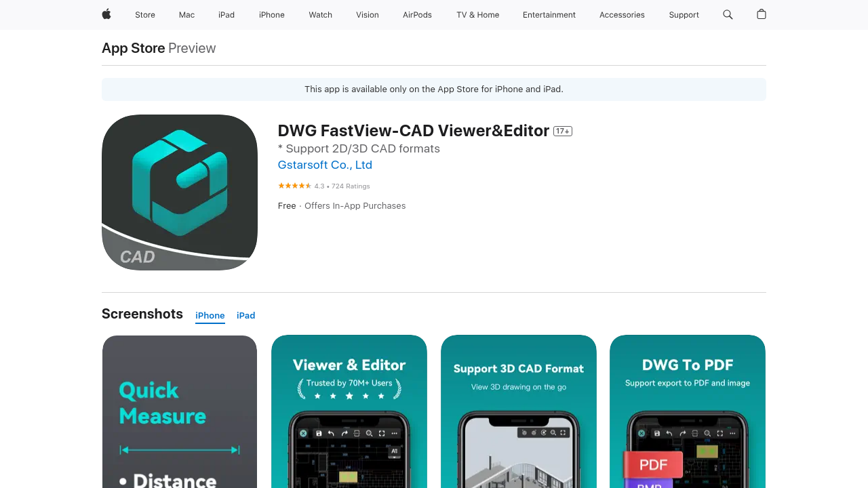Open the search magnifier icon

pyautogui.click(x=728, y=14)
